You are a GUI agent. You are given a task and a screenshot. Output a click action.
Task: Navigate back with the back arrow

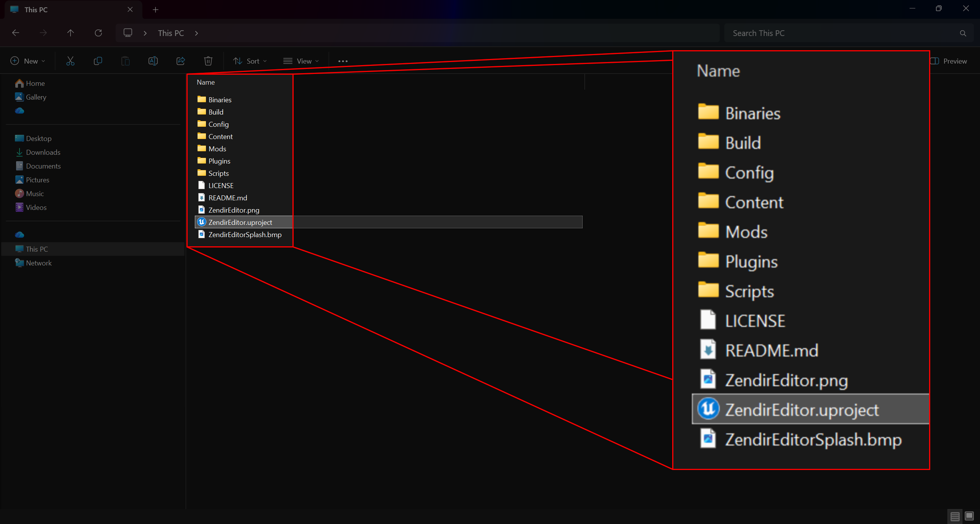(x=16, y=33)
